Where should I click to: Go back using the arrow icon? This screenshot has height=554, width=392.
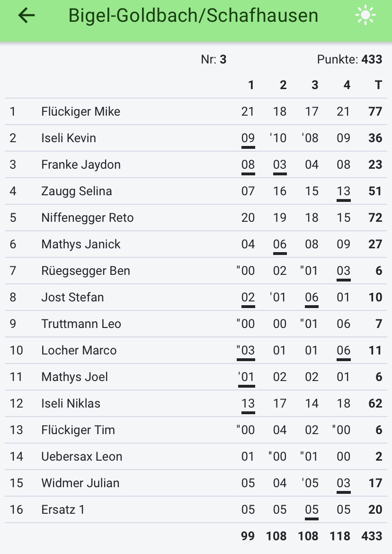click(27, 16)
